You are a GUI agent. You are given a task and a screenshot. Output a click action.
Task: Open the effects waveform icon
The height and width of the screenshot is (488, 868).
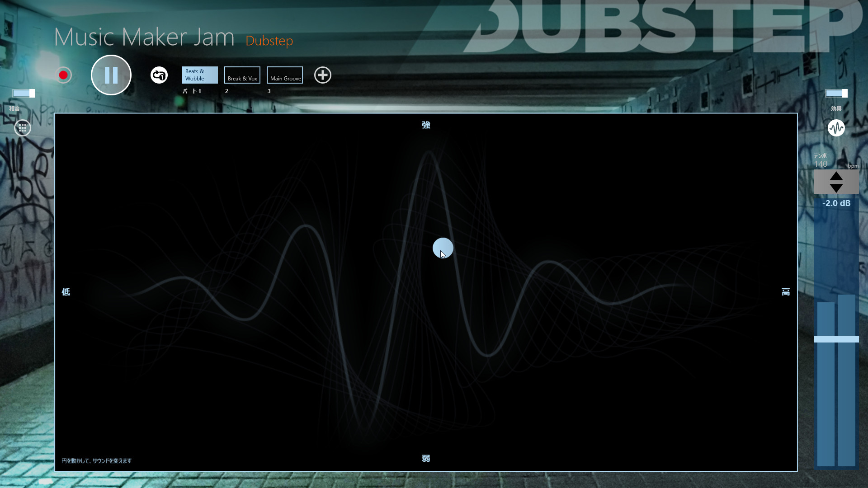tap(836, 128)
